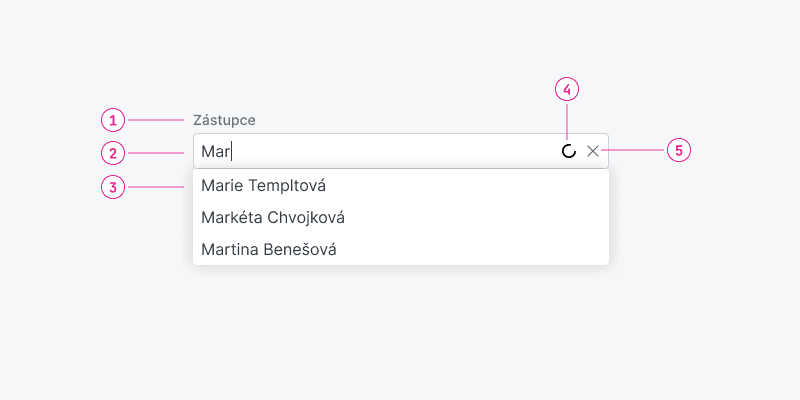
Task: Click the first name "Markéta" in the suggestions
Action: [x=229, y=217]
